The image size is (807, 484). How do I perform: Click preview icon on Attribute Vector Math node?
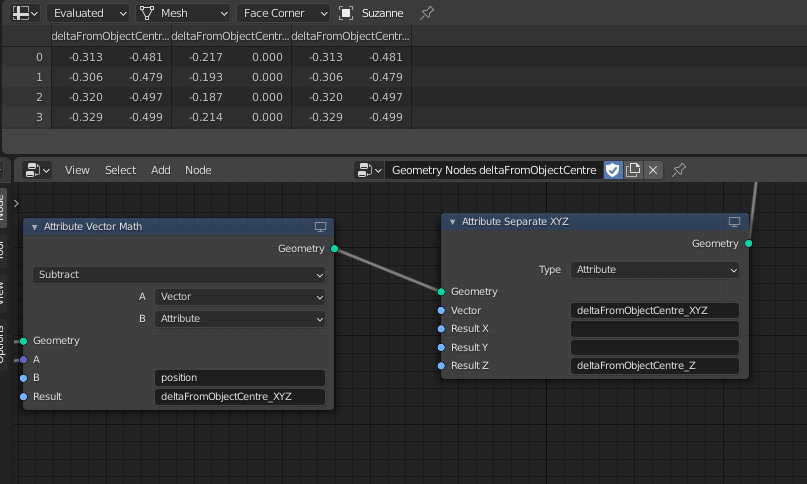(x=320, y=227)
